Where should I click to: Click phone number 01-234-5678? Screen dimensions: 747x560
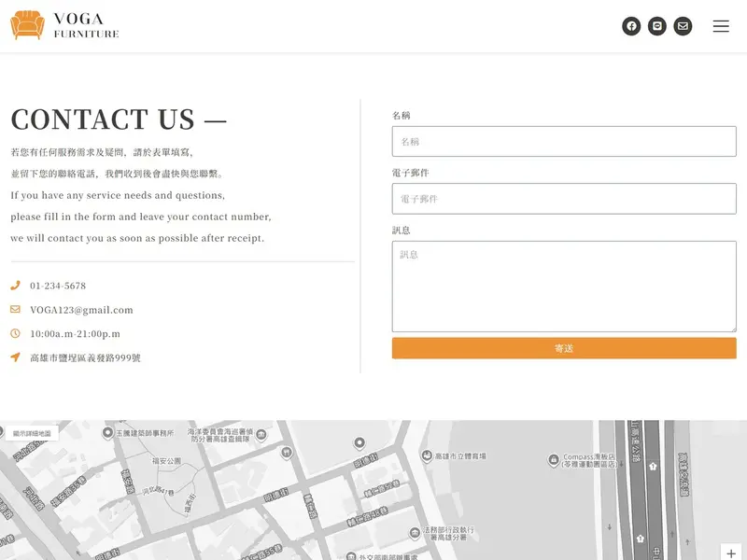(x=58, y=286)
